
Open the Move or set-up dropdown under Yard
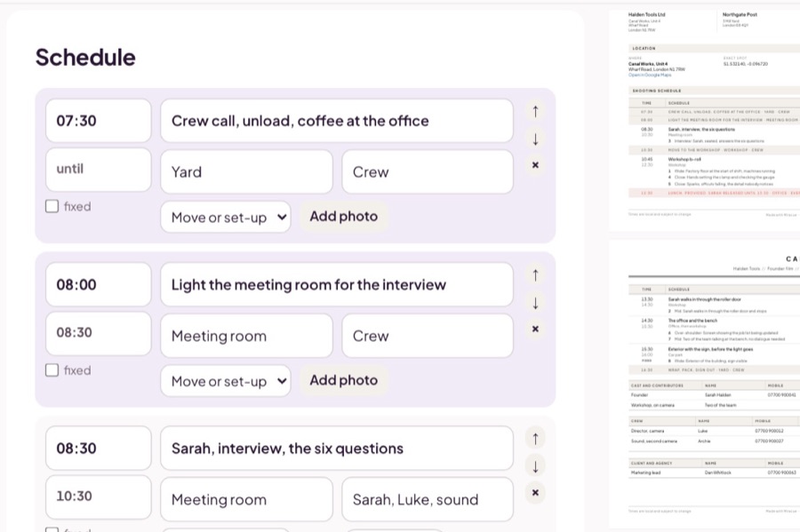[x=226, y=217]
